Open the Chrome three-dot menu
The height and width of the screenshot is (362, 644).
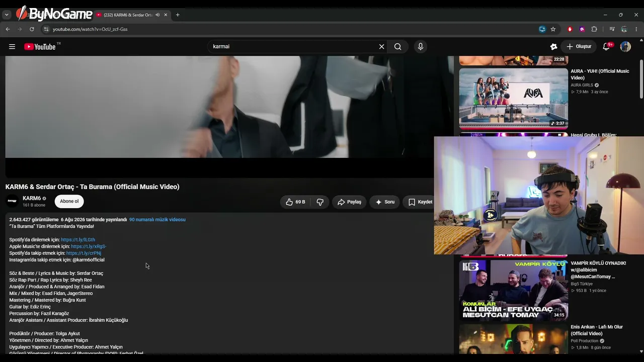[636, 29]
